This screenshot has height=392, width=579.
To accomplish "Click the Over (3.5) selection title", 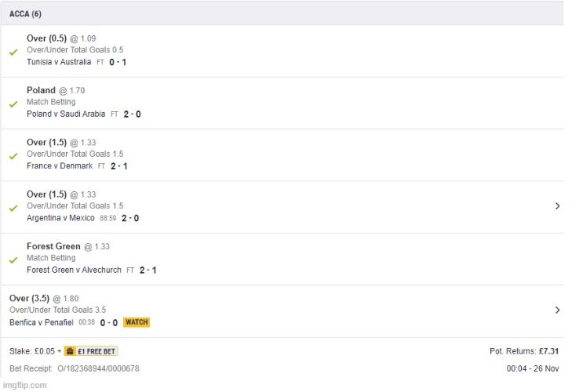I will [x=29, y=298].
